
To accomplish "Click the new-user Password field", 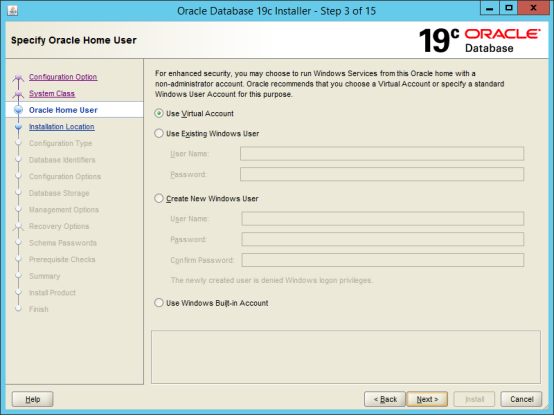I will (383, 239).
